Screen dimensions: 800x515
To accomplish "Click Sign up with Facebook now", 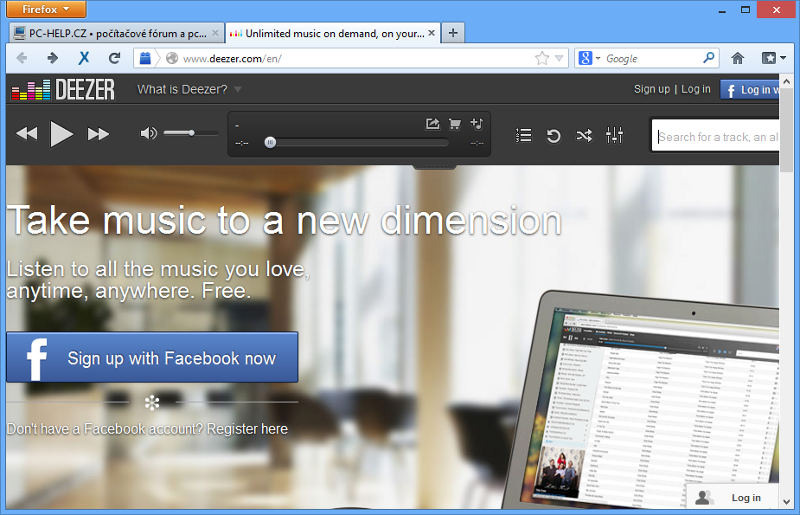I will point(152,358).
